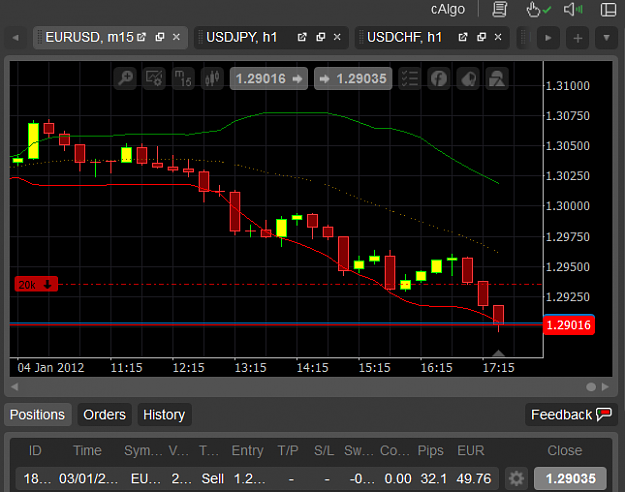
Task: Click the 04 Jan 2012 date label
Action: (x=51, y=368)
